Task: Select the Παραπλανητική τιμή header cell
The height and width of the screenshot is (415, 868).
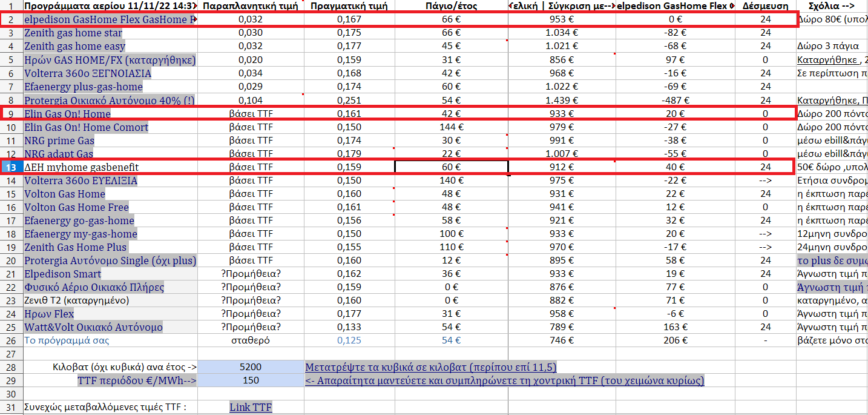Action: click(251, 6)
